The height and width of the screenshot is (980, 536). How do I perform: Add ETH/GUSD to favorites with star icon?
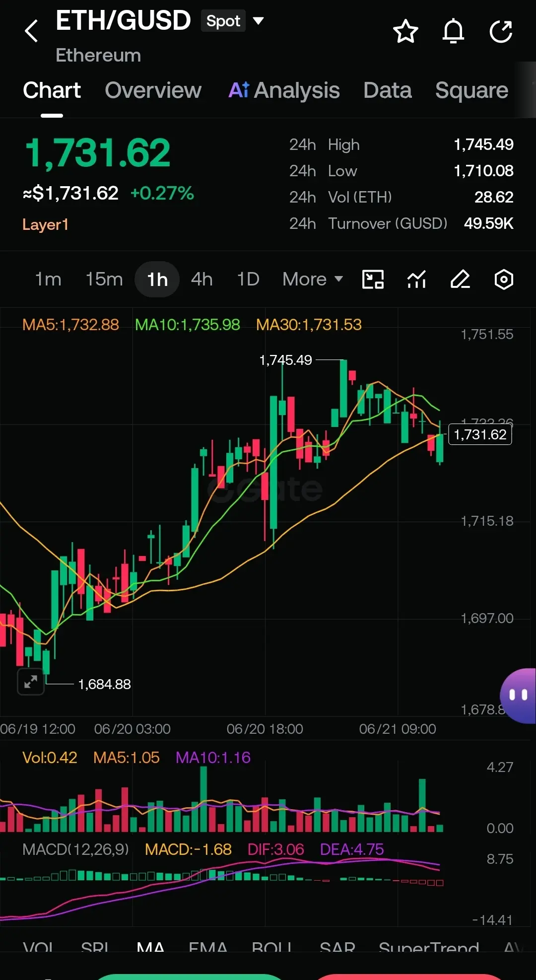pyautogui.click(x=405, y=31)
